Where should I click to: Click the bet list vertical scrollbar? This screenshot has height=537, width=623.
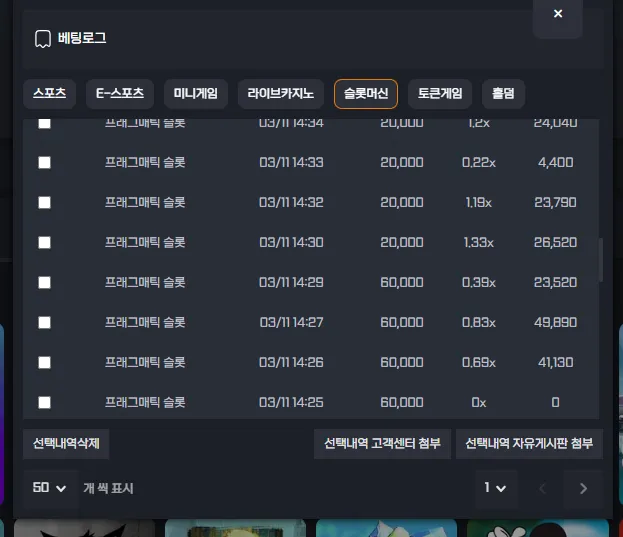(x=601, y=260)
